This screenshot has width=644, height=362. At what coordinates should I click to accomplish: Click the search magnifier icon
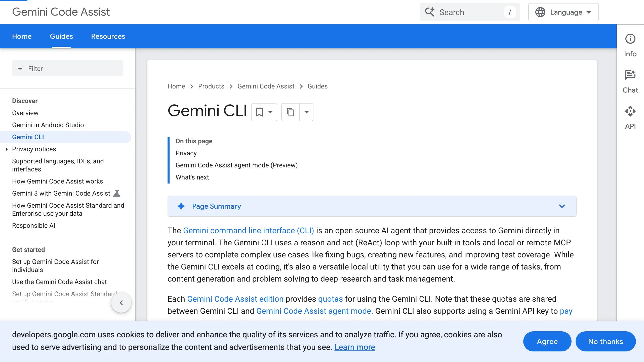430,12
